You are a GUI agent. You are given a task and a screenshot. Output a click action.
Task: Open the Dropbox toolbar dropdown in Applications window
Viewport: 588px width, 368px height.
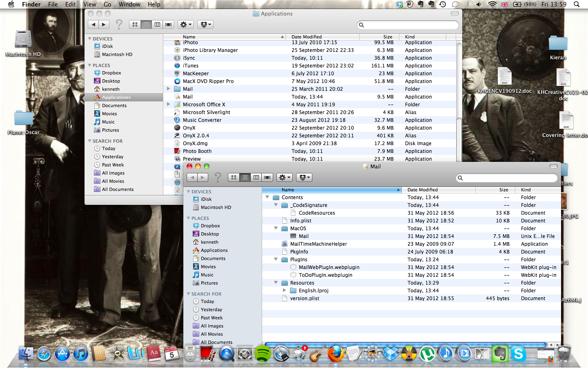(x=205, y=25)
